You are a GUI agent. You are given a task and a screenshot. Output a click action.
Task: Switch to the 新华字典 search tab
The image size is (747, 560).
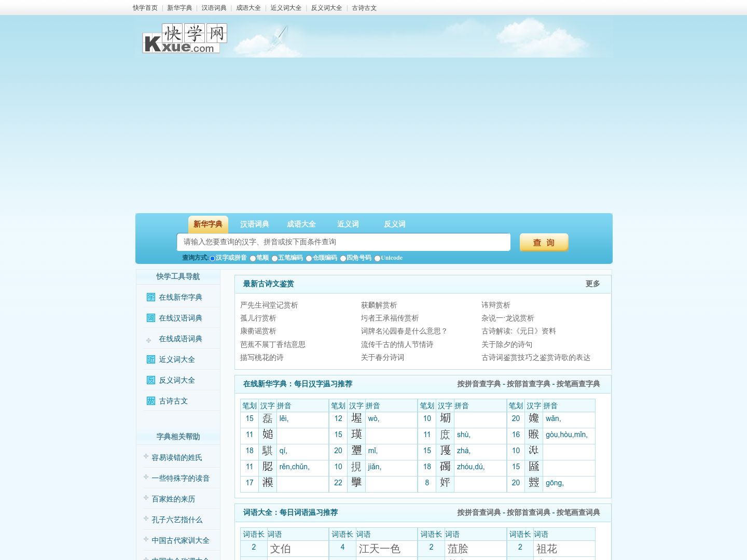[x=208, y=224]
